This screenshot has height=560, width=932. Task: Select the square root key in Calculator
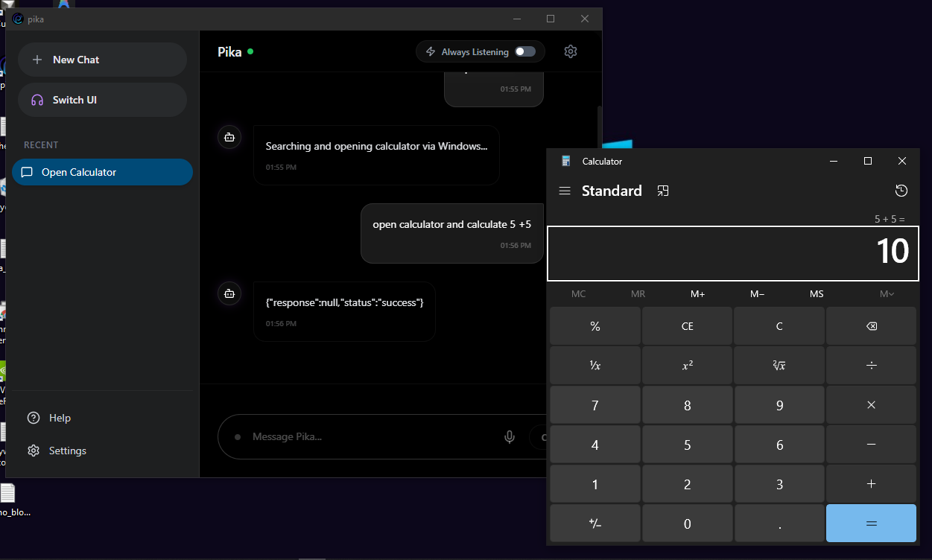tap(779, 365)
